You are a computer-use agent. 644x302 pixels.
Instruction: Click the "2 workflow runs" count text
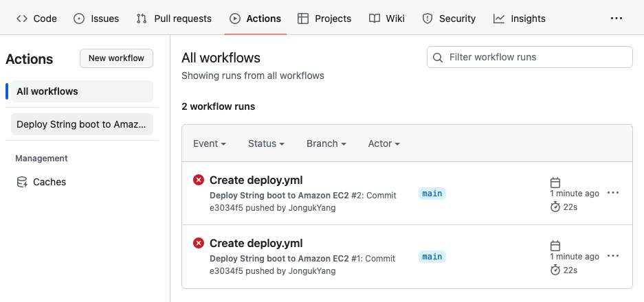pyautogui.click(x=219, y=106)
